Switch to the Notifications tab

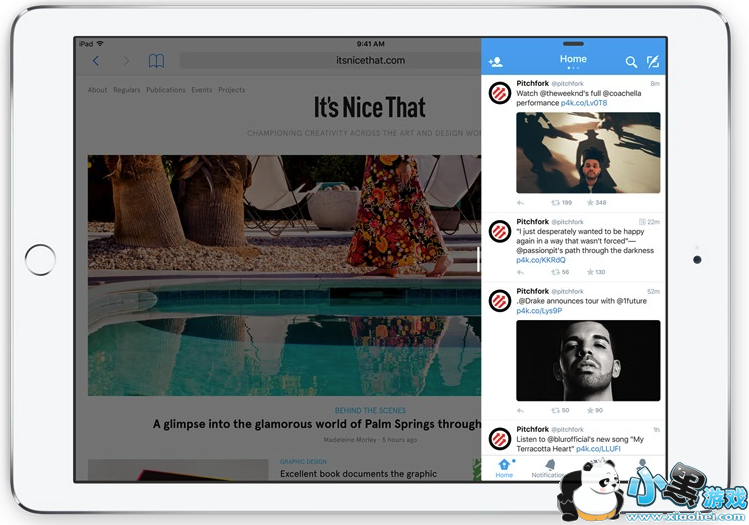[549, 468]
